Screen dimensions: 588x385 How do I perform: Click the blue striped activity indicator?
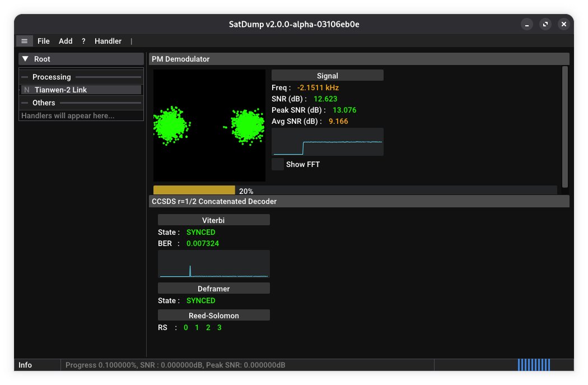[534, 365]
